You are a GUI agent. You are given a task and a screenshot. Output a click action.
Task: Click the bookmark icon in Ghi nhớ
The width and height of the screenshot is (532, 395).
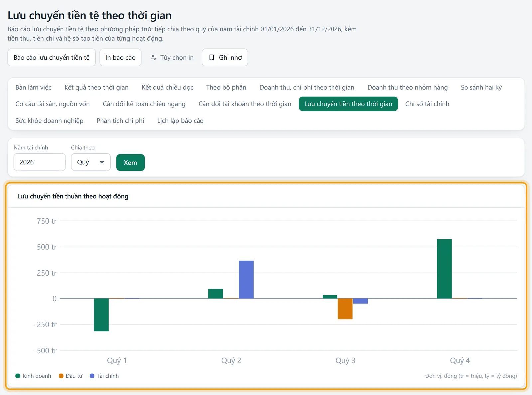211,58
